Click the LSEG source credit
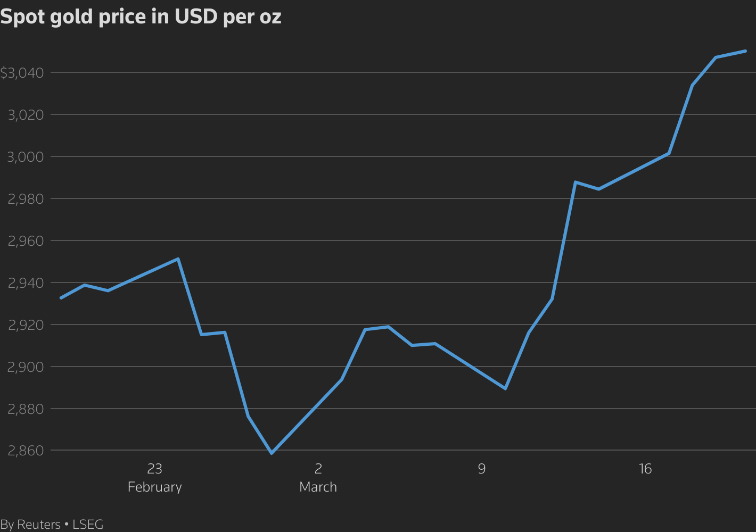756x532 pixels. click(x=88, y=525)
